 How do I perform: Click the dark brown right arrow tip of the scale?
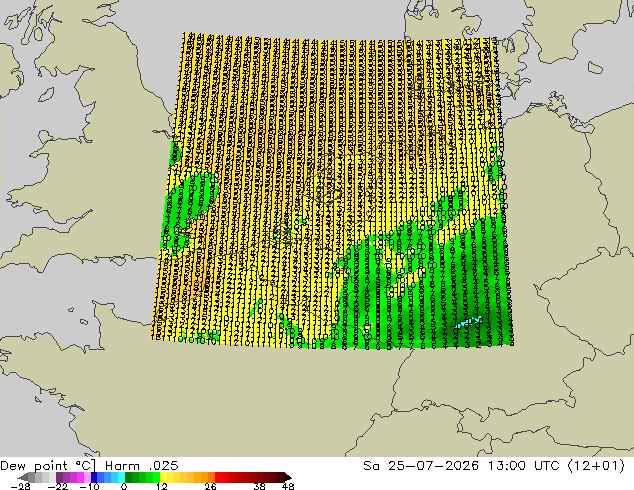pyautogui.click(x=288, y=477)
